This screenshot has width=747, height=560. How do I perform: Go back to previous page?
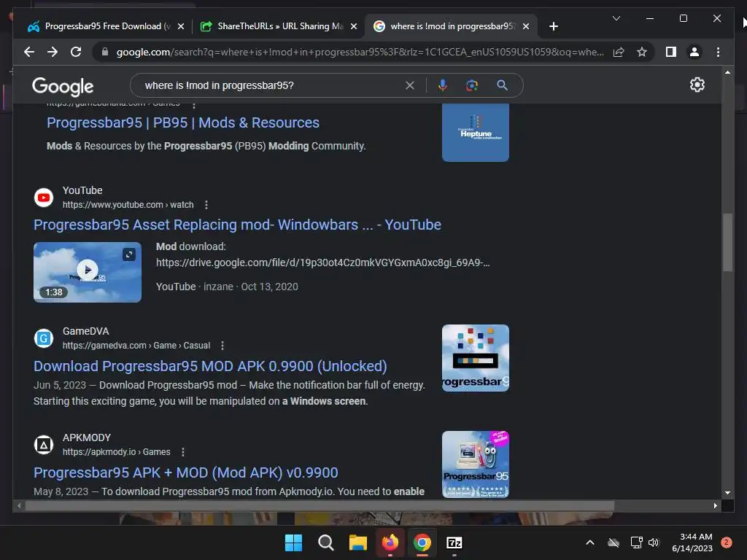coord(29,52)
